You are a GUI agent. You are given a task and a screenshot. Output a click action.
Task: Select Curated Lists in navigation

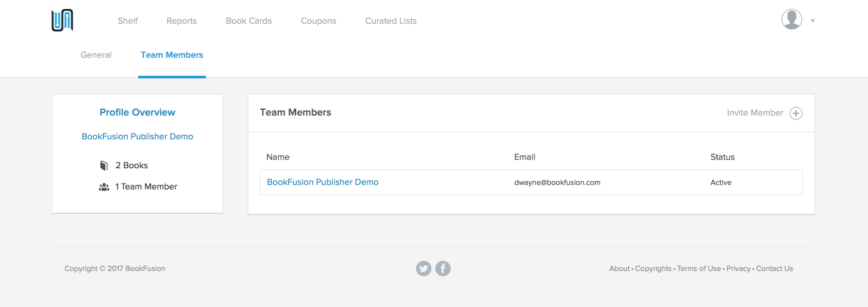391,21
